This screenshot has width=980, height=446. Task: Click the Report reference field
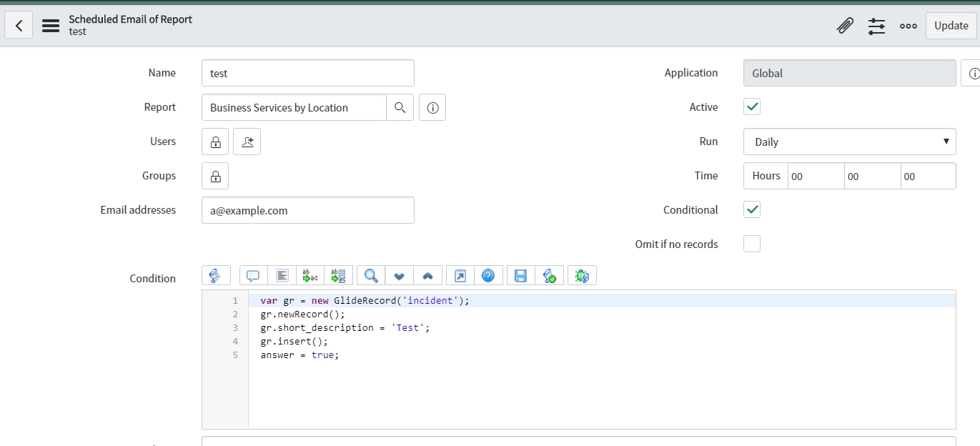294,107
